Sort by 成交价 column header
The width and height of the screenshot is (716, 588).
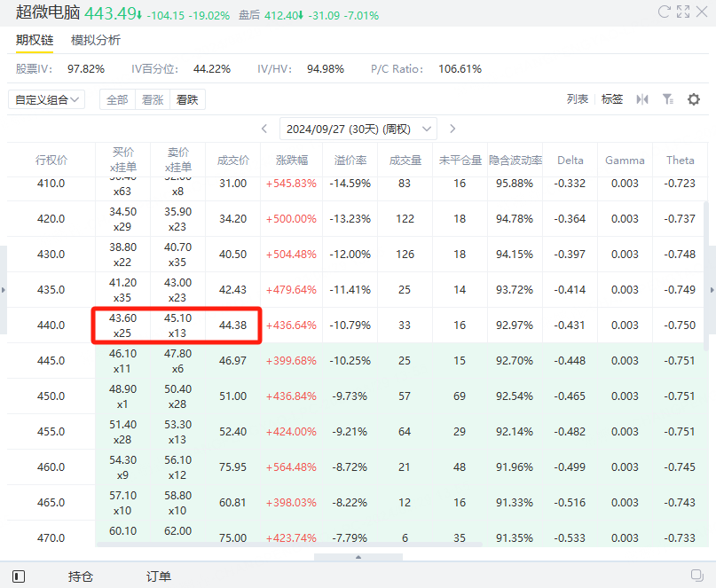[232, 161]
